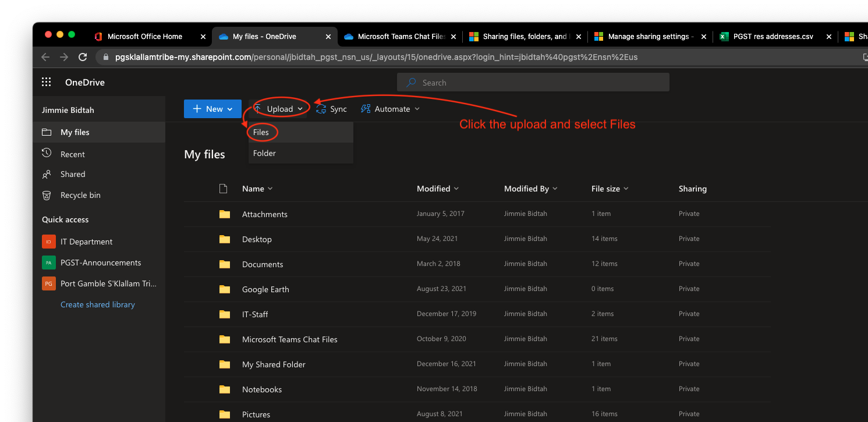Click the browser forward arrow

point(64,57)
